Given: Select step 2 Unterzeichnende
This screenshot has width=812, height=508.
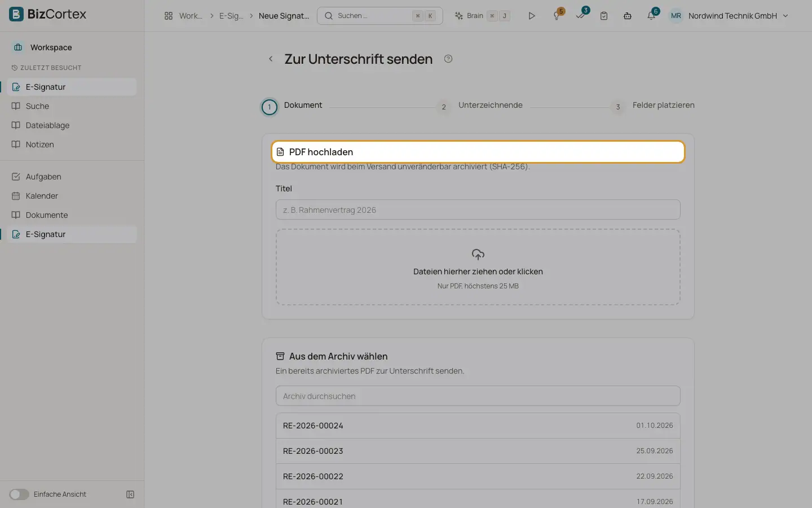Looking at the screenshot, I should tap(480, 106).
